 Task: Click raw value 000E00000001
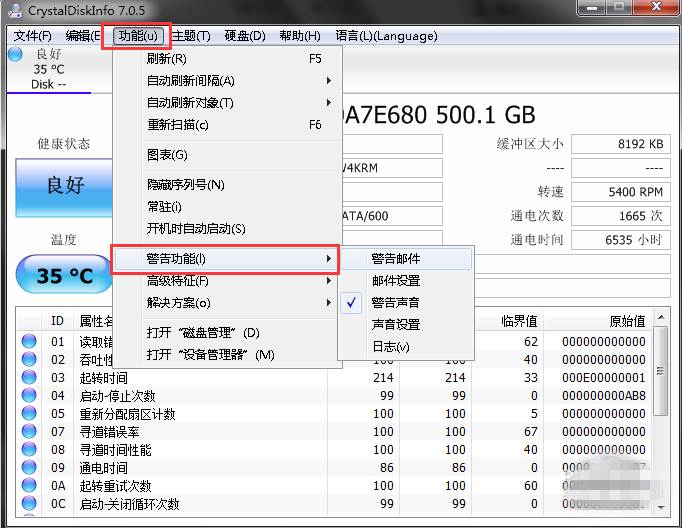[604, 378]
